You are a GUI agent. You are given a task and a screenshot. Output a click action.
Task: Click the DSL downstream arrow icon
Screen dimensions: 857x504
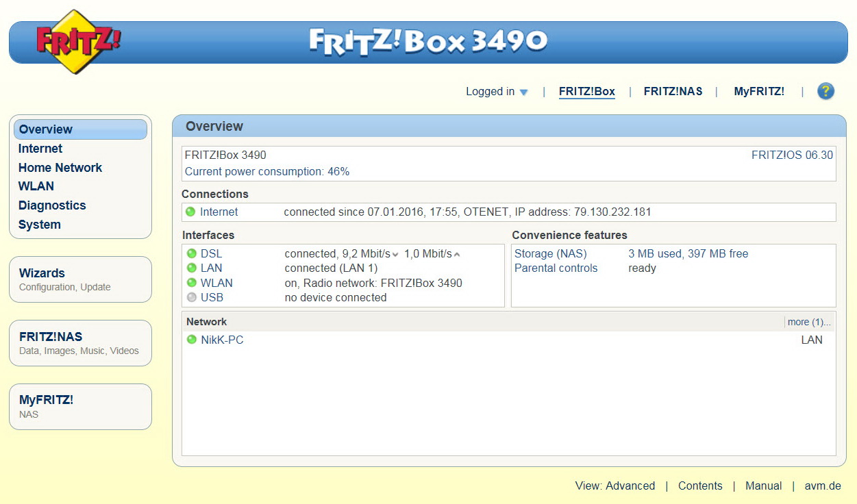pos(395,255)
